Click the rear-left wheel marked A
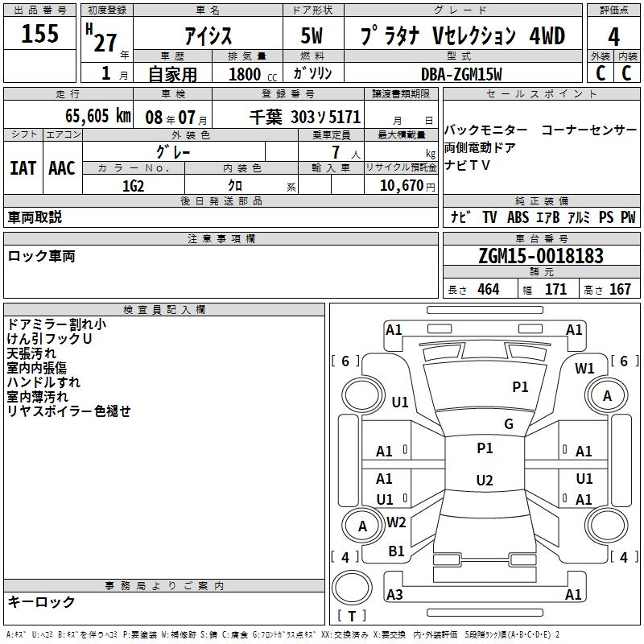This screenshot has width=644, height=644. (362, 526)
